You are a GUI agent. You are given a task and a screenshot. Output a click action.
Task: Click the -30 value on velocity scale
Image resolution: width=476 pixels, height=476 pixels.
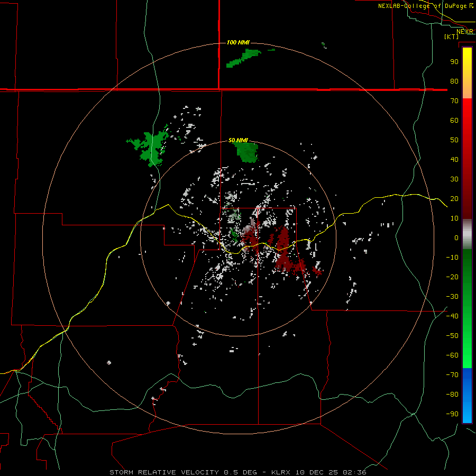click(x=452, y=297)
